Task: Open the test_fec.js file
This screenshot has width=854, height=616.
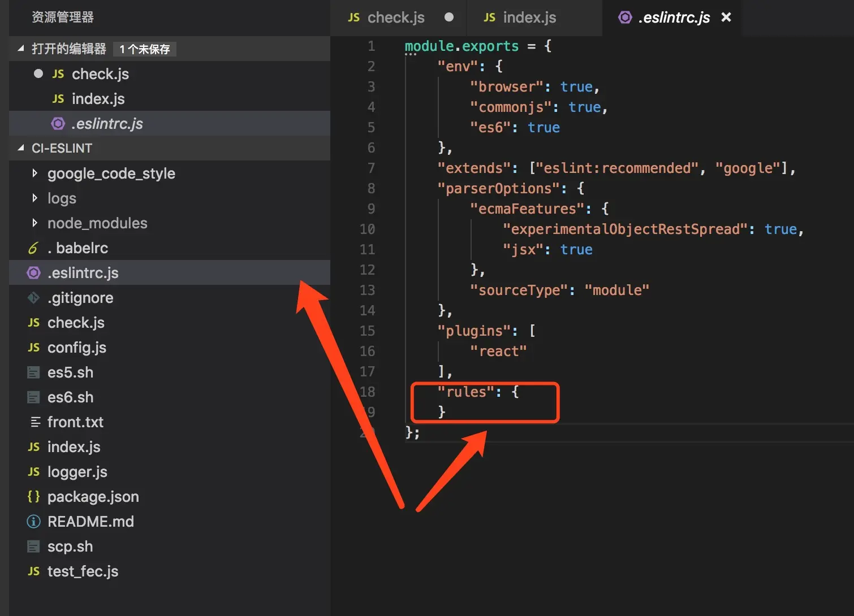Action: pos(170,571)
